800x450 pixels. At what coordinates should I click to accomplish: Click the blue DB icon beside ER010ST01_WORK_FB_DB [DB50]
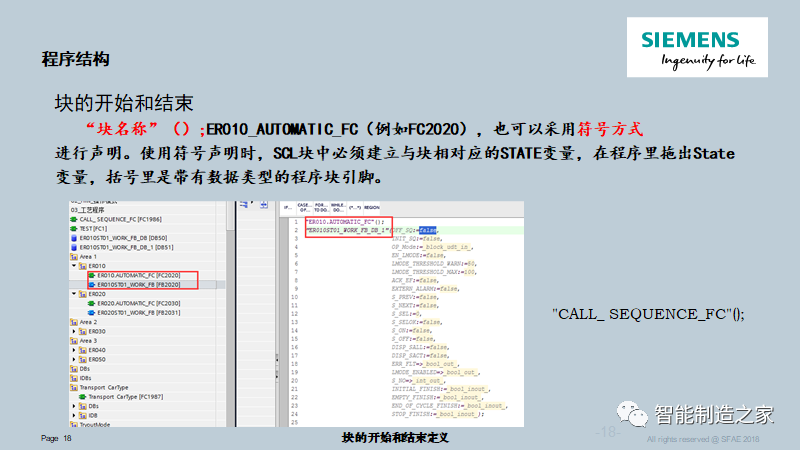pos(74,238)
